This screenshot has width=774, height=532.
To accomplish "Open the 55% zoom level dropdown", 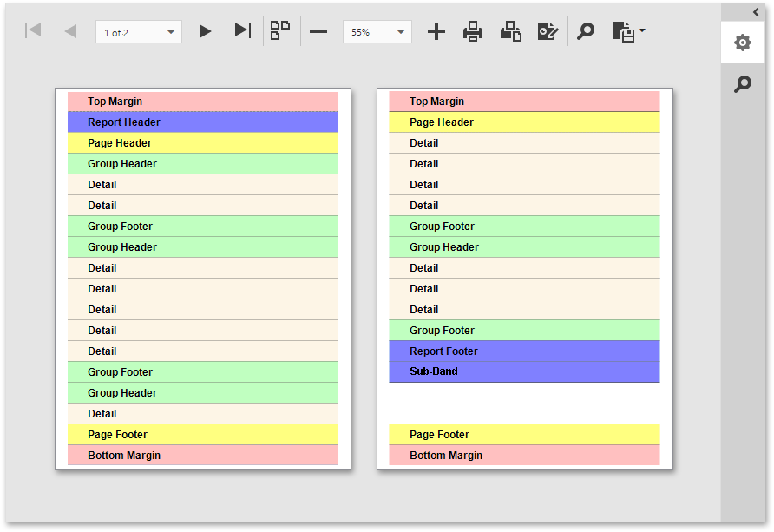I will [401, 32].
